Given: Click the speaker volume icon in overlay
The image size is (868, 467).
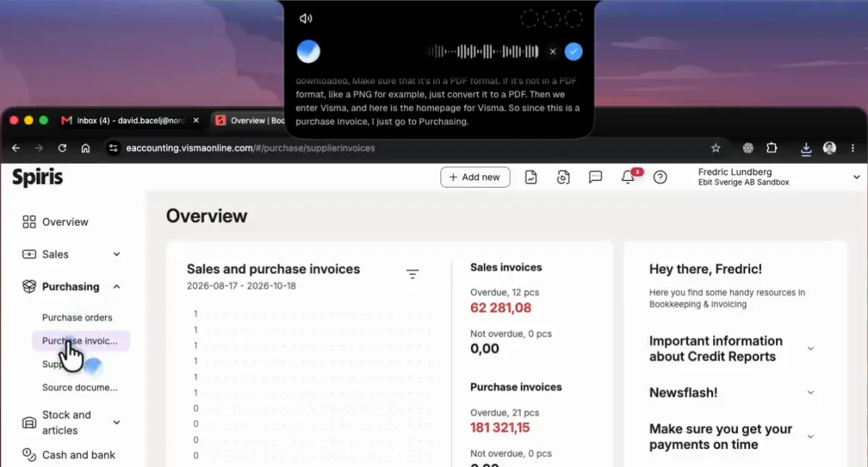Looking at the screenshot, I should [306, 19].
